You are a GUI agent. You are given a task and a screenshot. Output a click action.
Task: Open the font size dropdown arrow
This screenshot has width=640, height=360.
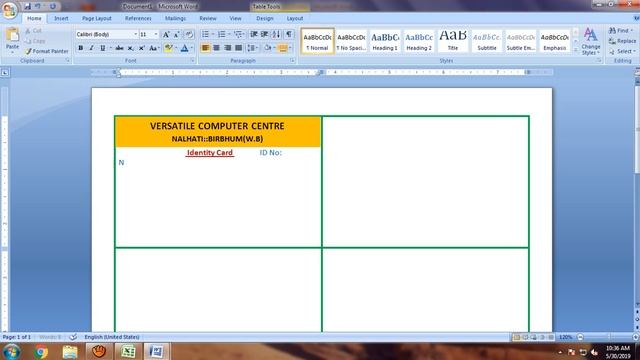[156, 34]
